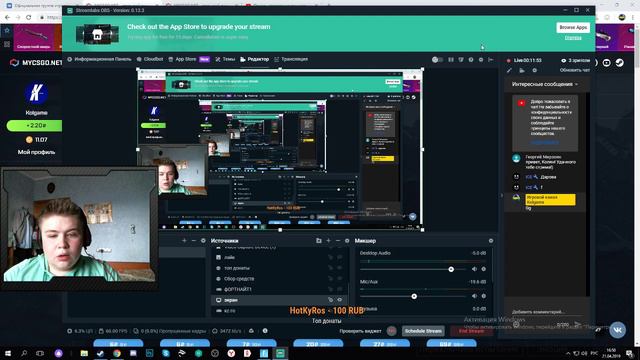Click Проверить виджет button
640x360 pixels.
tap(360, 331)
